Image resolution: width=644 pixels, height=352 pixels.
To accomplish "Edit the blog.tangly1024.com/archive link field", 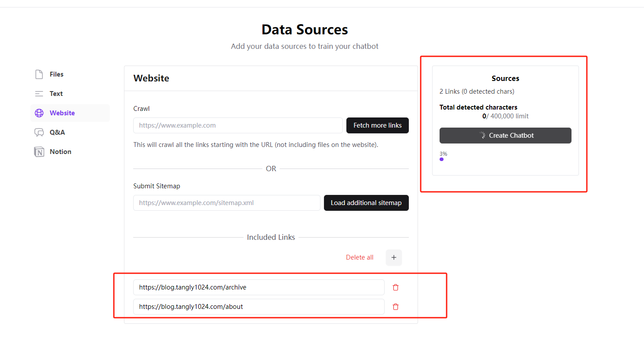I will 259,287.
